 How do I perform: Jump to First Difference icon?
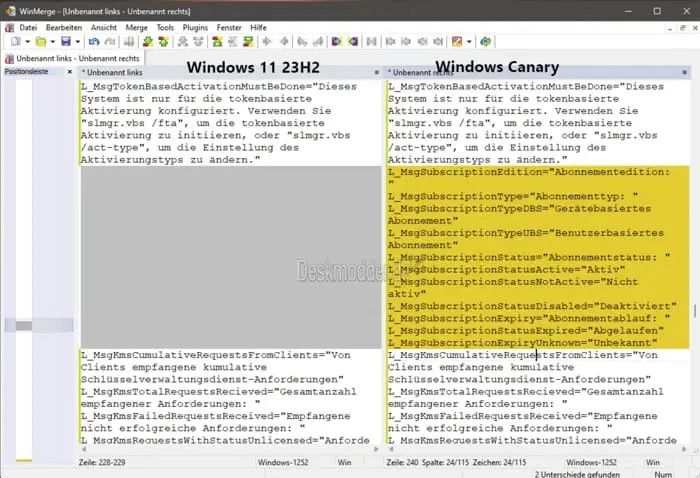tap(217, 42)
